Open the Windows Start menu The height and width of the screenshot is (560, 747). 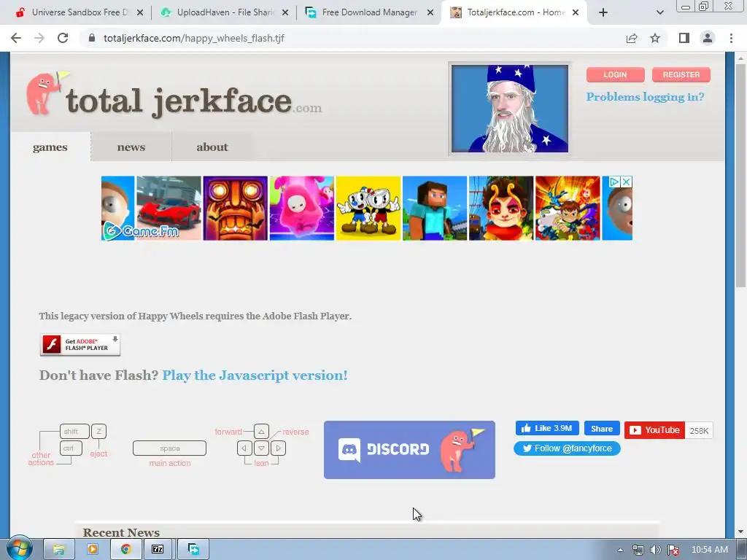click(x=19, y=549)
